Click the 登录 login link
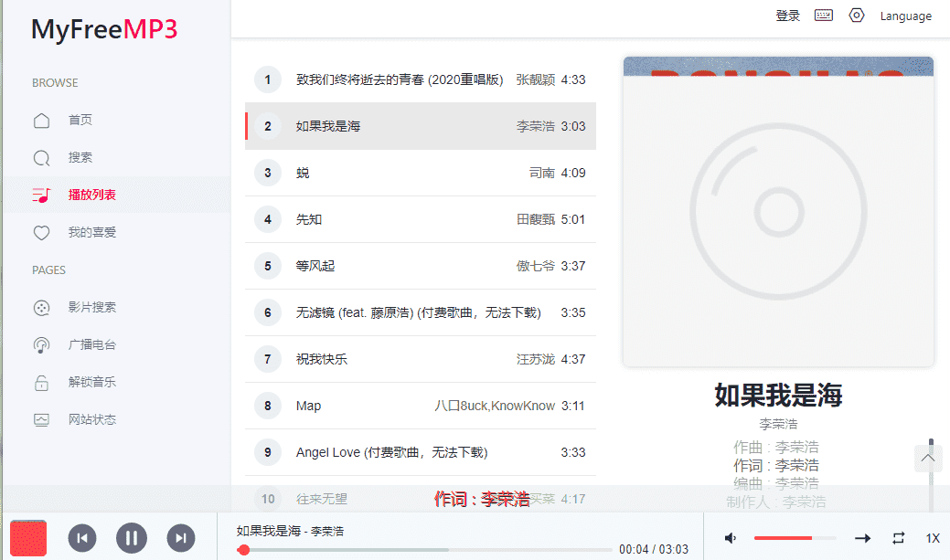Viewport: 950px width, 560px height. click(x=787, y=16)
